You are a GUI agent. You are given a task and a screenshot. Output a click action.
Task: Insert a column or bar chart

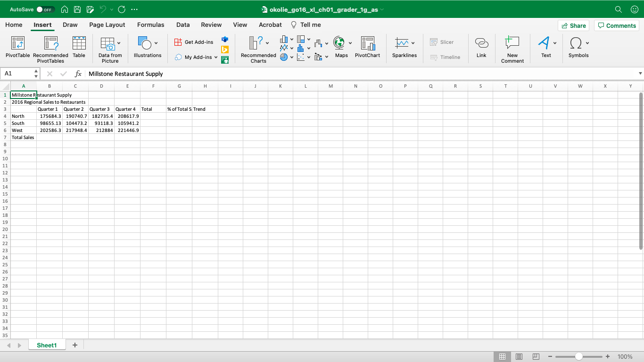click(x=284, y=39)
